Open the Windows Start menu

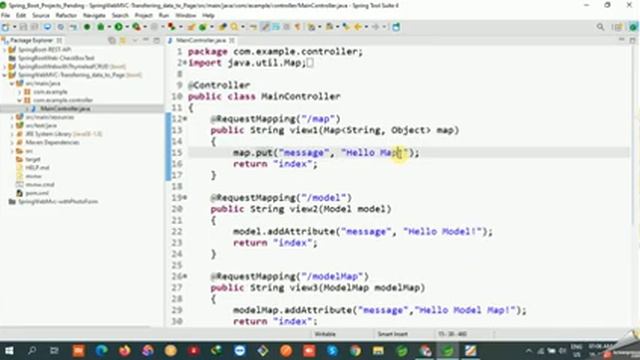point(9,351)
